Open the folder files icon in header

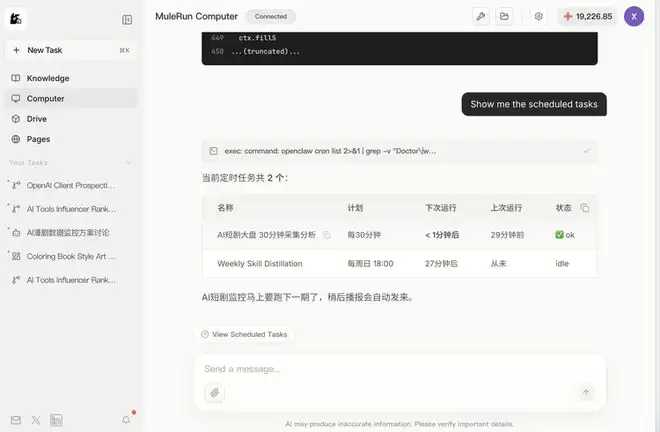(505, 16)
